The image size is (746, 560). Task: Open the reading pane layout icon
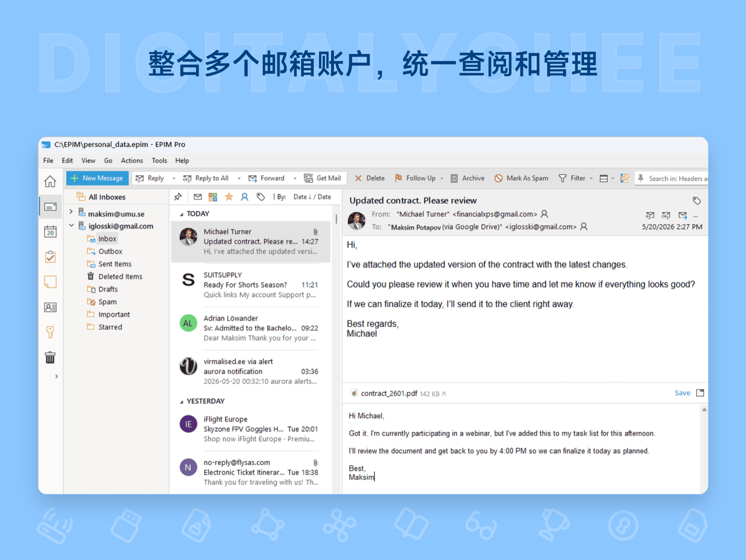pos(604,179)
